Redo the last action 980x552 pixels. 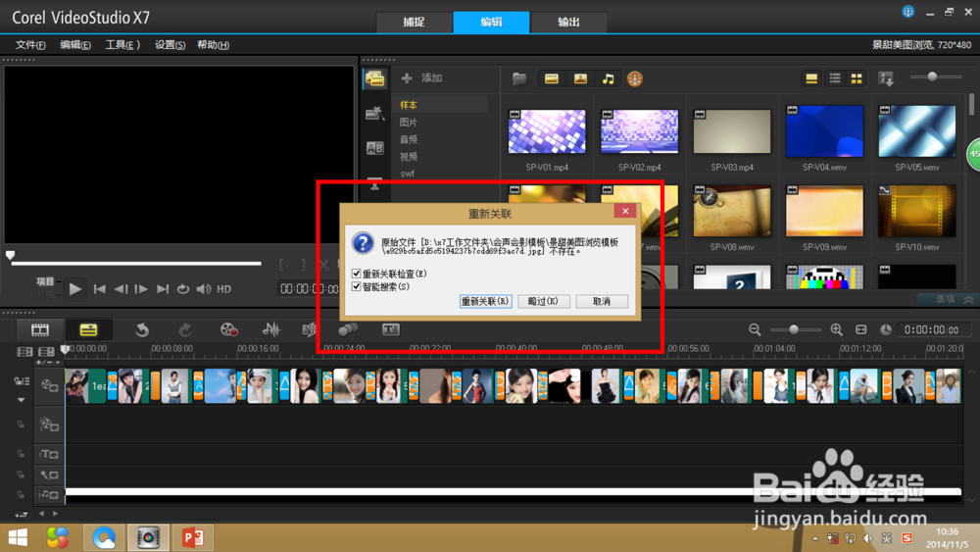point(185,330)
